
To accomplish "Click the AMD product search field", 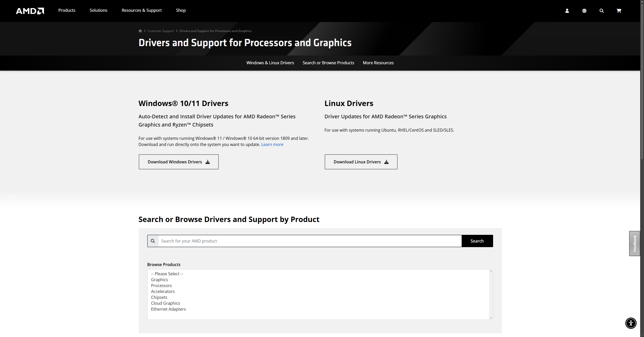I will click(309, 241).
